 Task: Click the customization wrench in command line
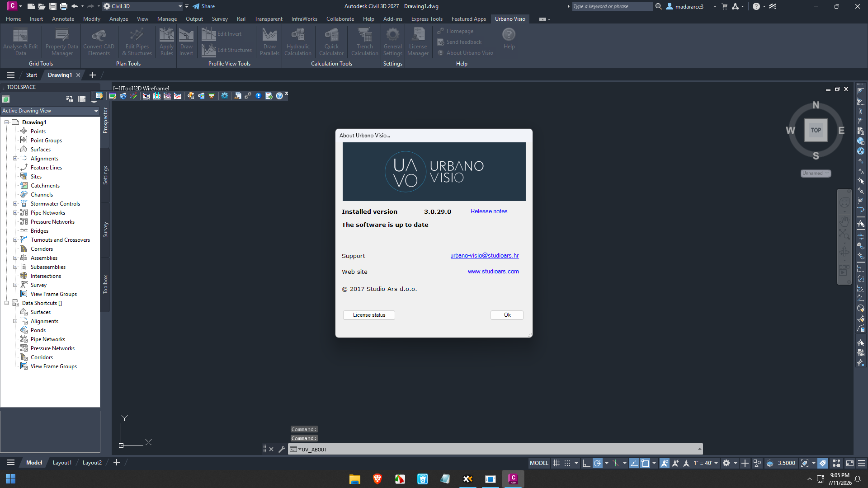(282, 449)
